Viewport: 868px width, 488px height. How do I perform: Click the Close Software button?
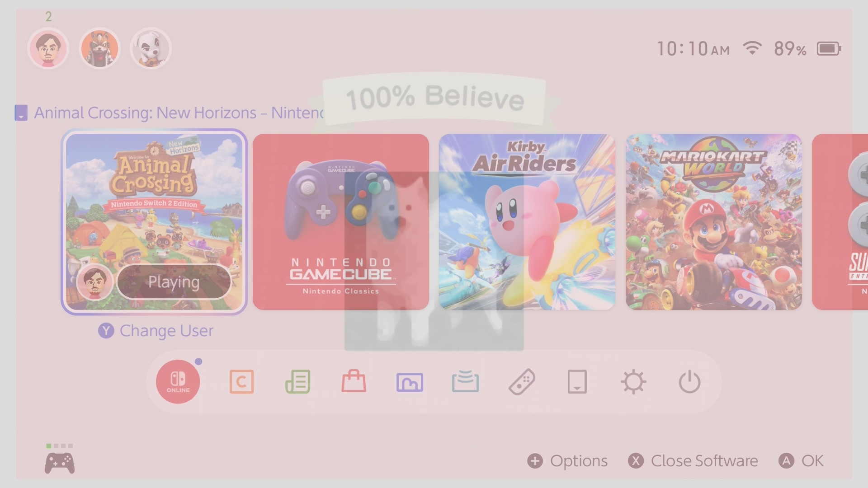tap(693, 461)
